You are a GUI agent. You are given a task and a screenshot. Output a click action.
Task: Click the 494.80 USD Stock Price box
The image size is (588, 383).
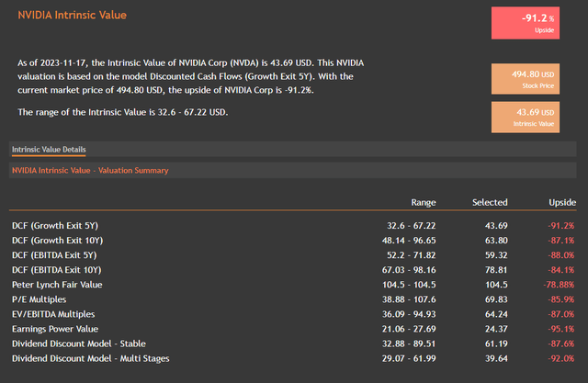click(526, 79)
